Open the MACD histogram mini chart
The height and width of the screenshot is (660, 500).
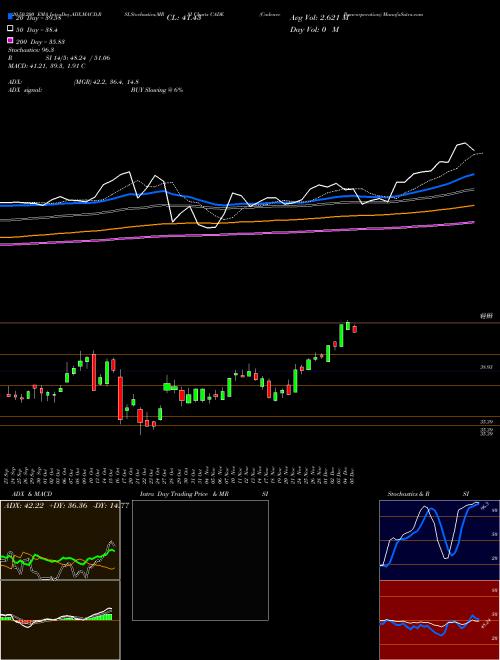60,620
